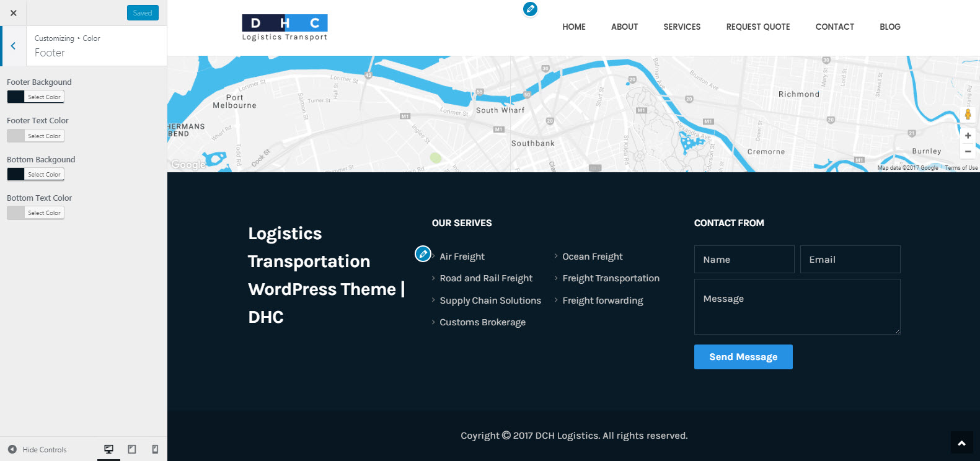This screenshot has height=461, width=980.
Task: Go to Request Quote page
Action: 757,27
